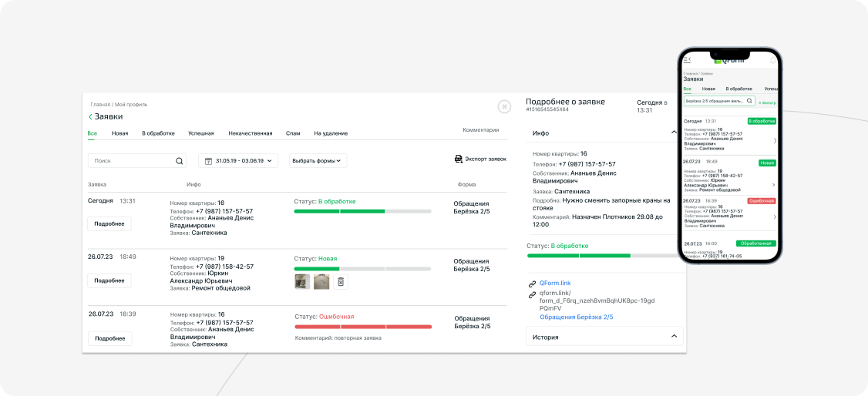Open hamburger menu on the phone screen
Viewport: 868px width, 396px height.
687,60
